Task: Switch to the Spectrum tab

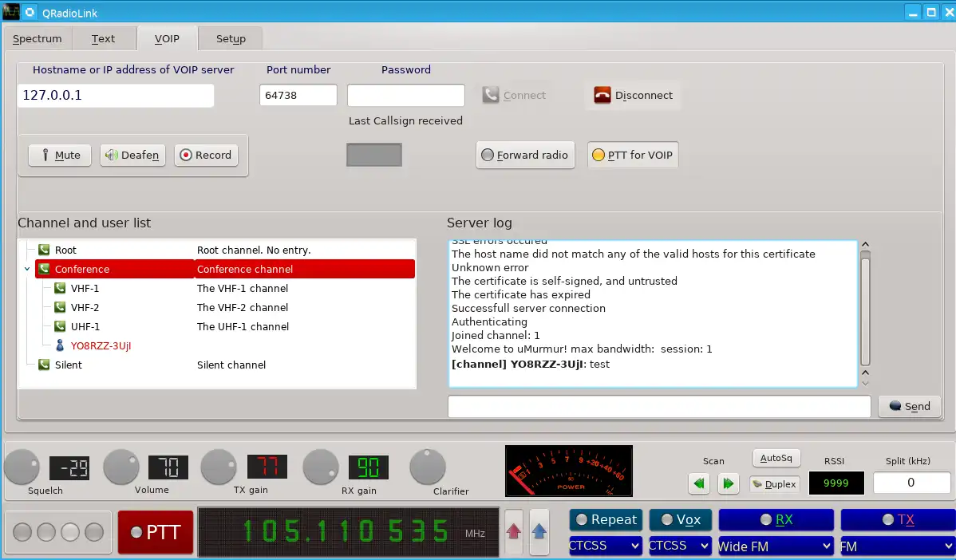Action: pos(38,39)
